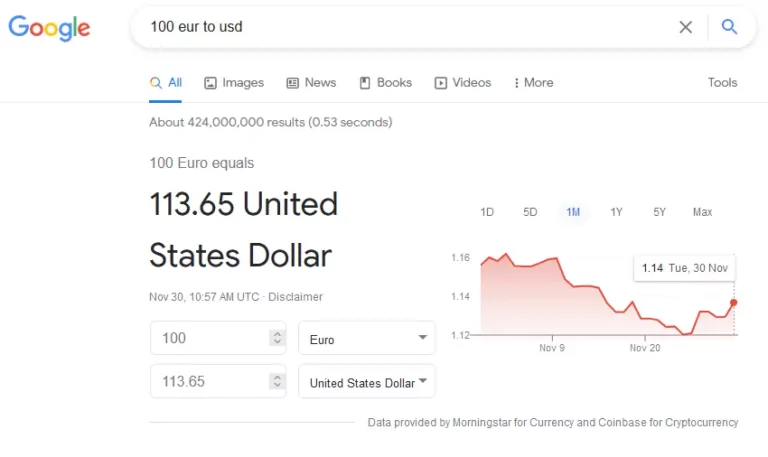
Task: Open the Disclaimer link
Action: click(x=295, y=297)
